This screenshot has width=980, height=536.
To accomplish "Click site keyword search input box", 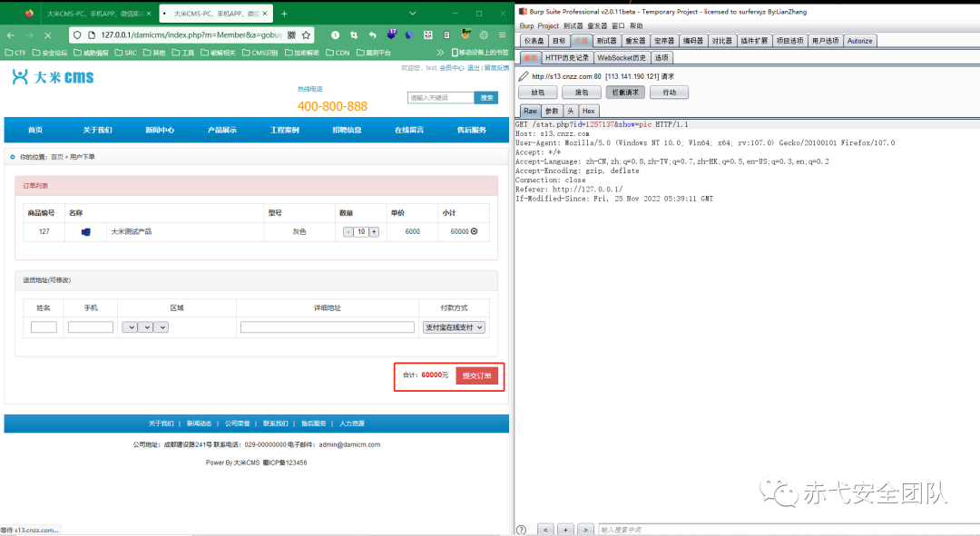I will point(441,97).
